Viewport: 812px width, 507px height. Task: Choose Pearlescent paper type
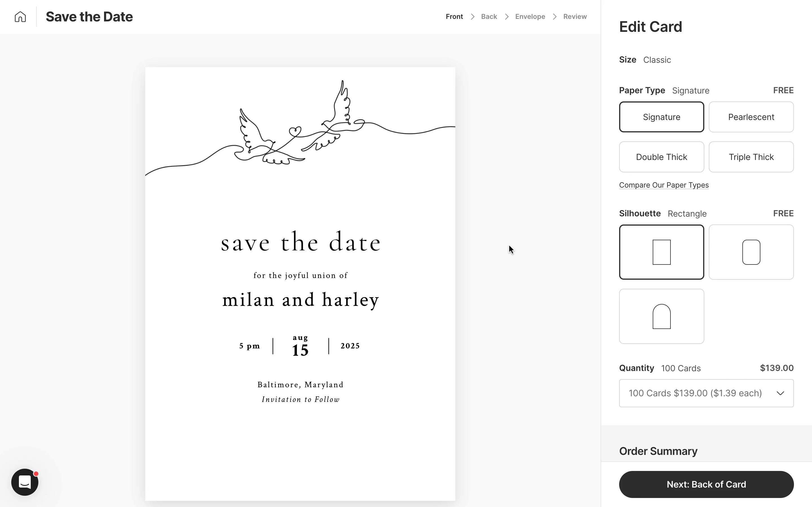[x=751, y=117]
